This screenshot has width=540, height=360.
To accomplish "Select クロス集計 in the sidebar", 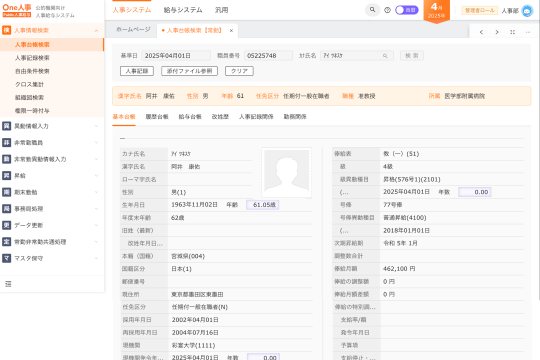I will (x=29, y=84).
